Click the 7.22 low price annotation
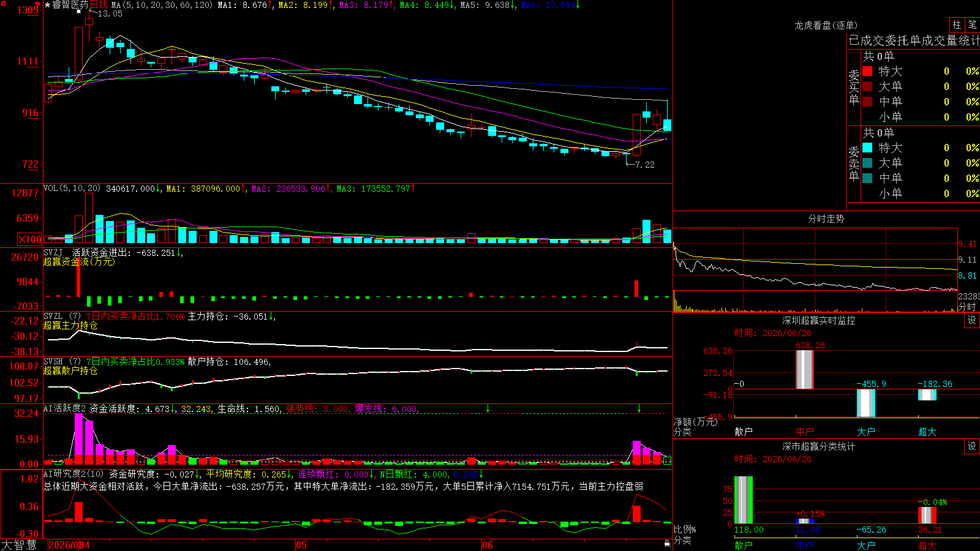980x551 pixels. click(x=645, y=165)
